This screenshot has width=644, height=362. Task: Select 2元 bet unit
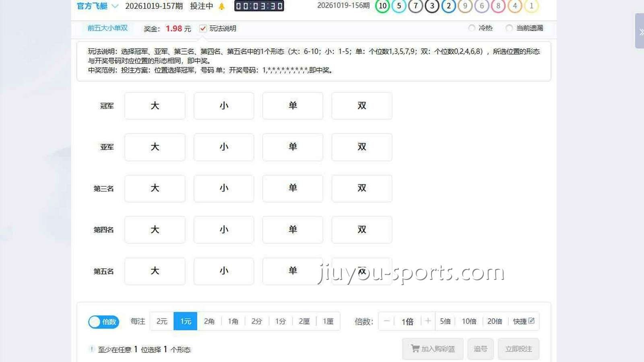point(162,321)
